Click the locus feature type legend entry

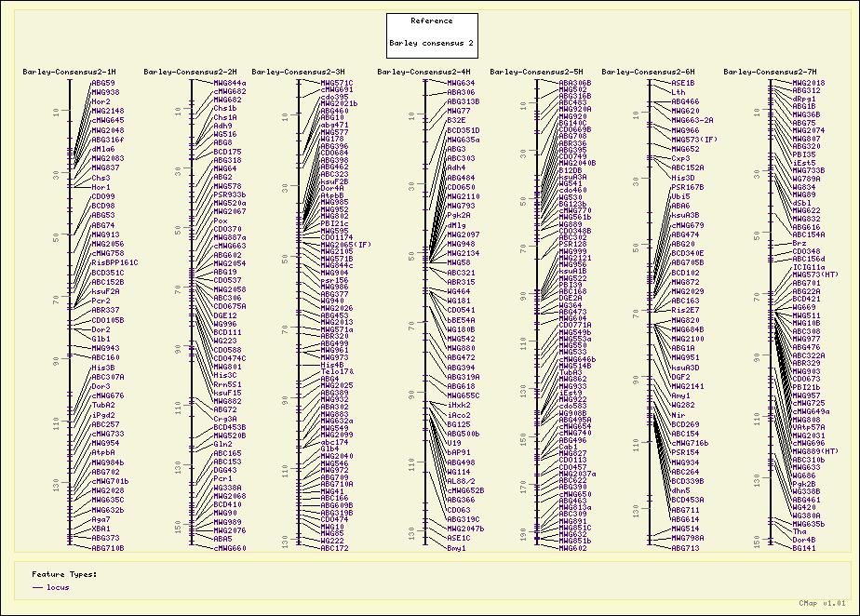[x=58, y=588]
